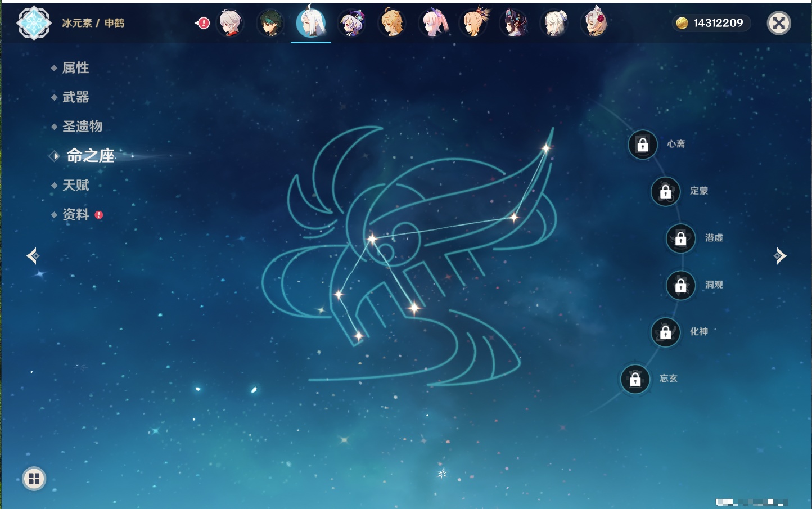Click the Cryo element snowflake emblem
812x509 pixels.
click(34, 23)
